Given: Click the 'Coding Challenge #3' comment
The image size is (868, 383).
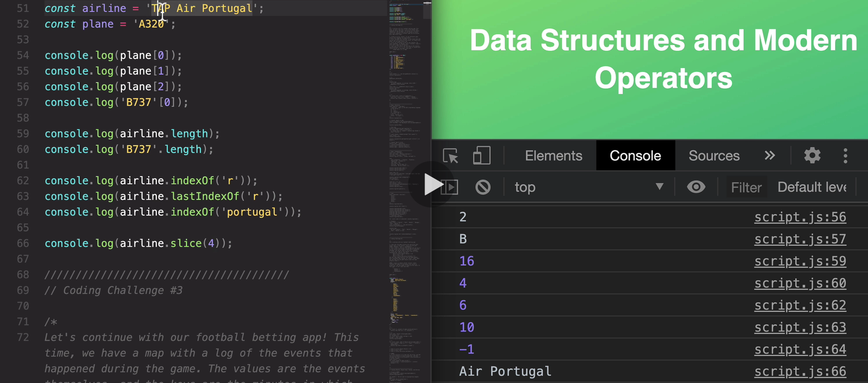Looking at the screenshot, I should click(x=114, y=291).
